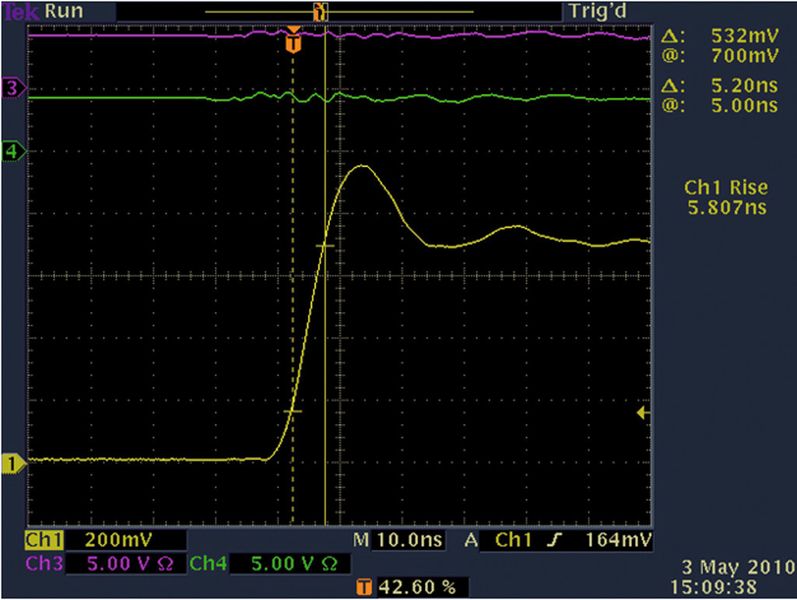Screen dimensions: 797x600
Task: Select the channel 1 ground marker
Action: tap(13, 464)
